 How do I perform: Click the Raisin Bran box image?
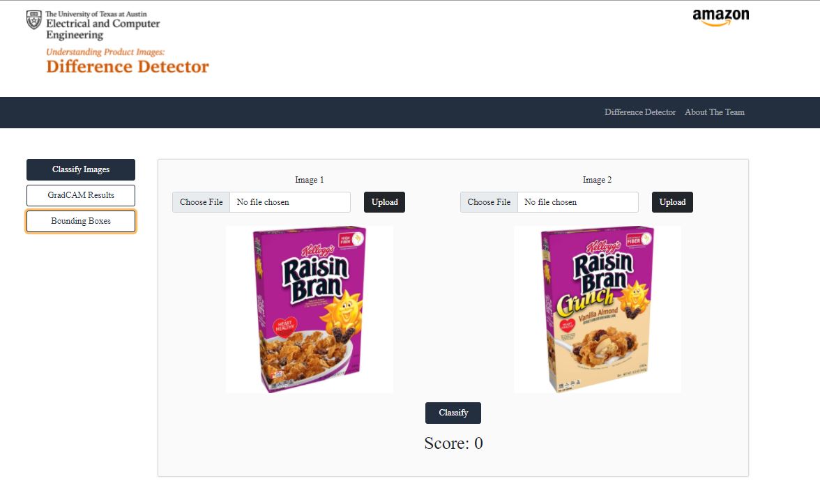(x=310, y=309)
